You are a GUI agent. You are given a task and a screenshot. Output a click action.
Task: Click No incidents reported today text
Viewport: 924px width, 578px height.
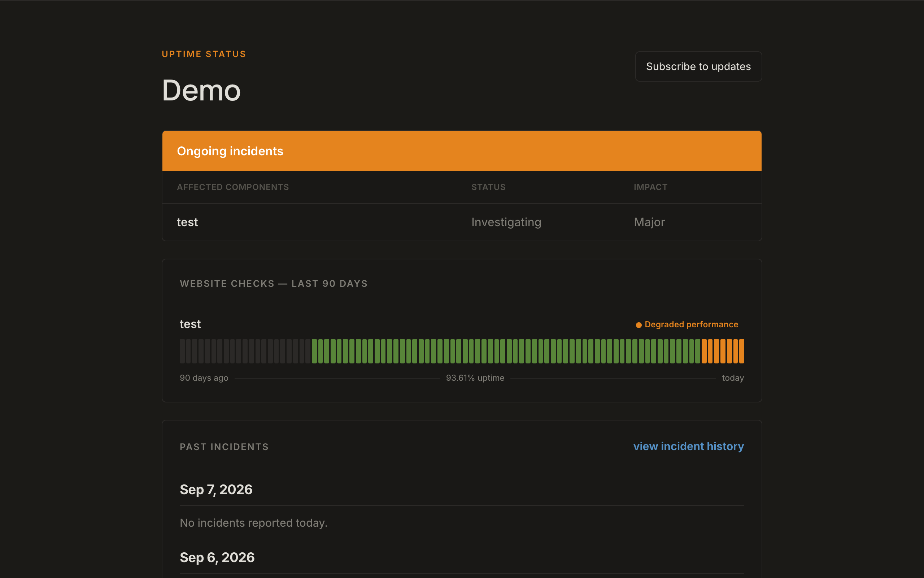pyautogui.click(x=253, y=523)
